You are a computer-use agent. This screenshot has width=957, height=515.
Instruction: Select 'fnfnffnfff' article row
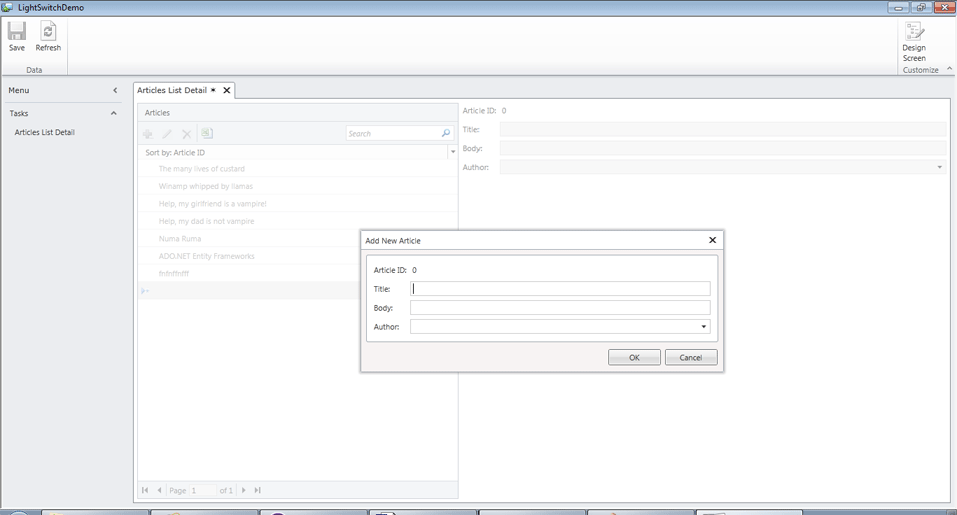coord(249,273)
